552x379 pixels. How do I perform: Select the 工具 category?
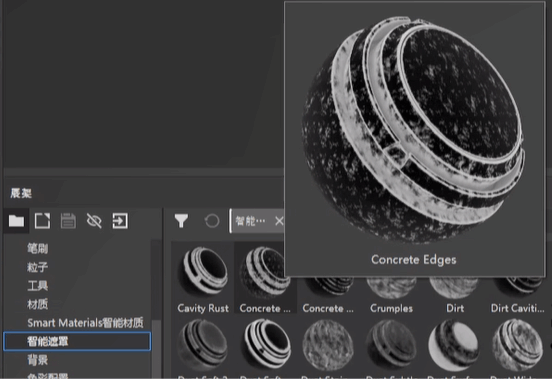coord(37,286)
